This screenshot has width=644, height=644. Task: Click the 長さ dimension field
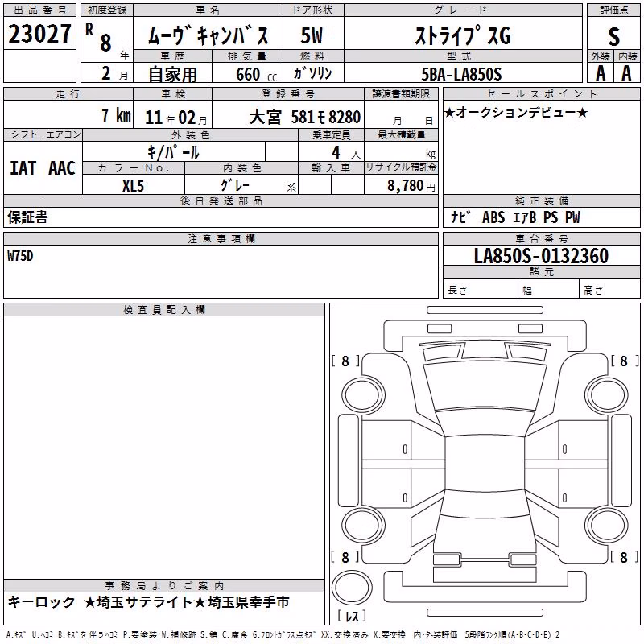481,288
